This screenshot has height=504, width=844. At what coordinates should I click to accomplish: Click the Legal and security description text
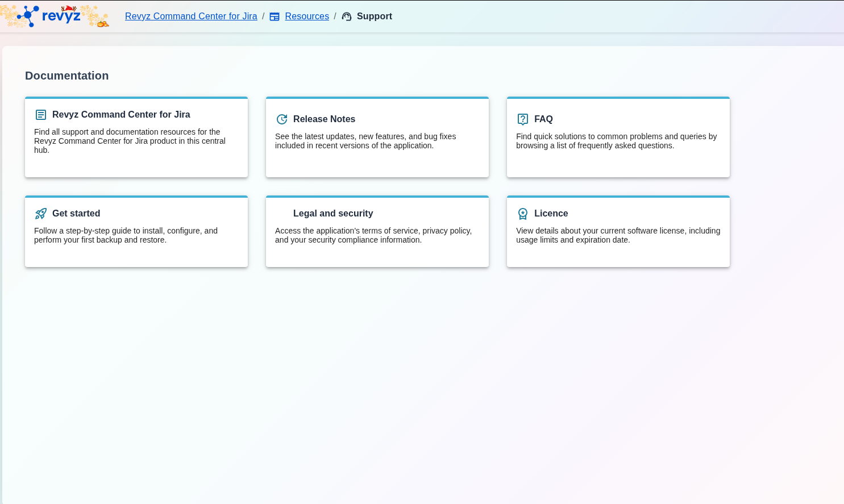373,235
